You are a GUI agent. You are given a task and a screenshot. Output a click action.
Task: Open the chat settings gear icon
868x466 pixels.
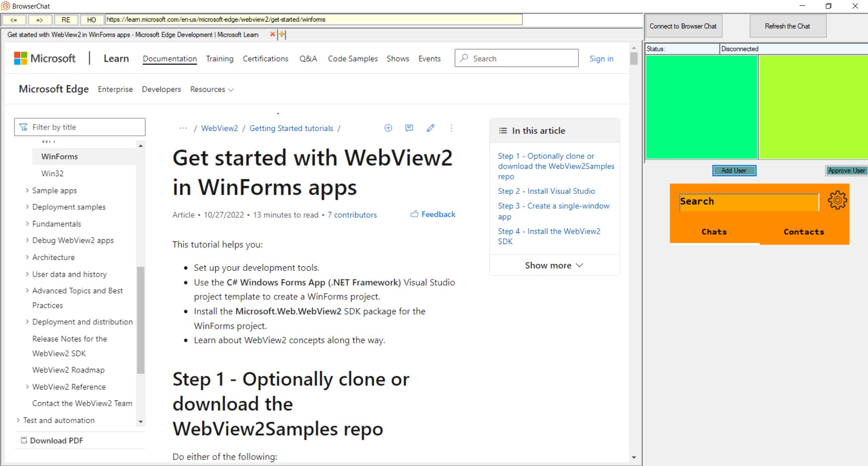pyautogui.click(x=837, y=201)
